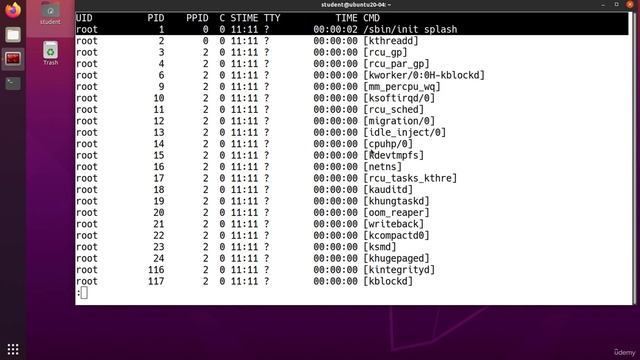Click the [rcu_par_gp] process entry

coord(396,64)
